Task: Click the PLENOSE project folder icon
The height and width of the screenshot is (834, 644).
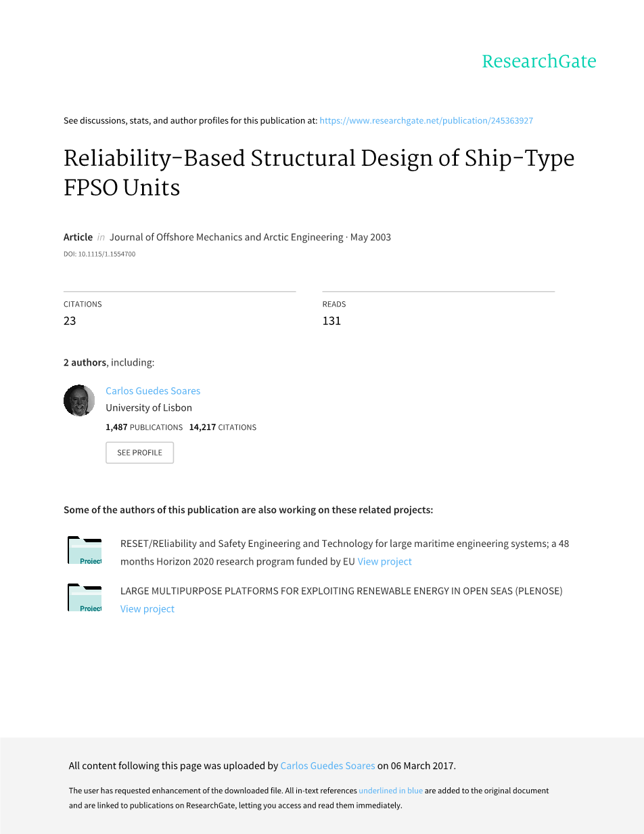Action: point(85,598)
